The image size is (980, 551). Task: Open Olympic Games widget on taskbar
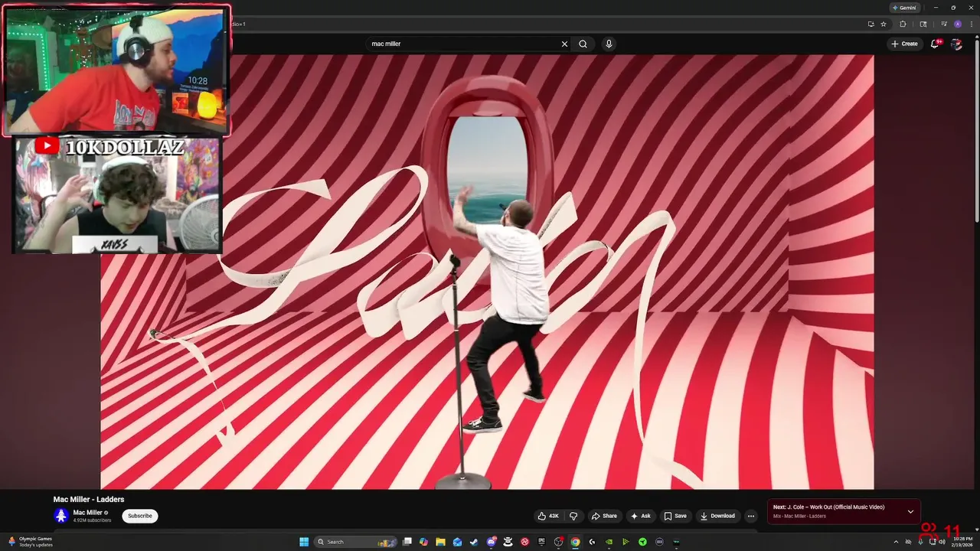[x=29, y=542]
